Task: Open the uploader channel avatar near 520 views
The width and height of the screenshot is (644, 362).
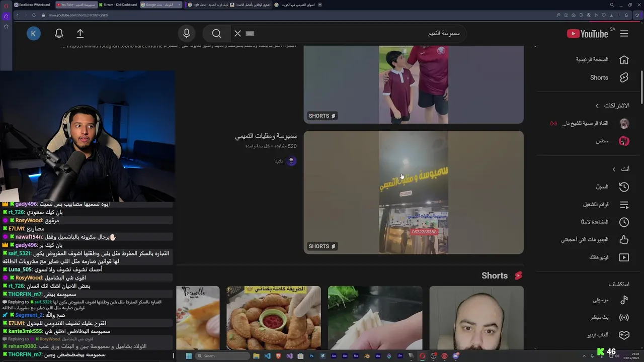Action: coord(291,161)
